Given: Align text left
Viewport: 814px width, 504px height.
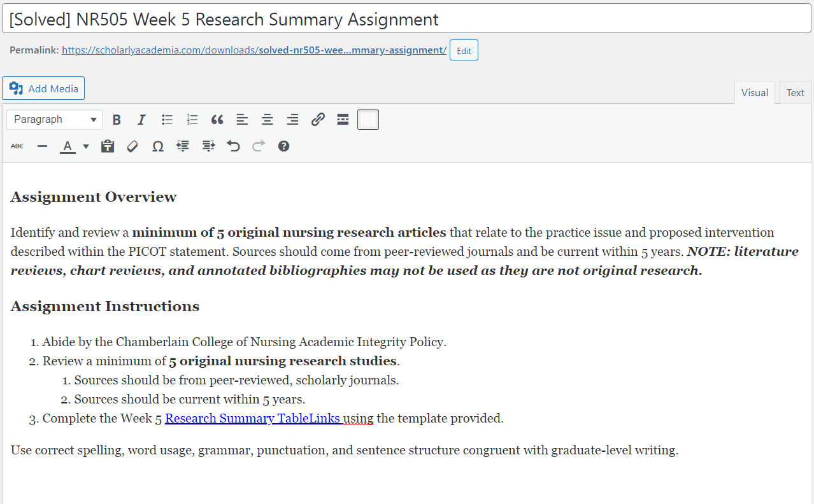Looking at the screenshot, I should (x=242, y=120).
